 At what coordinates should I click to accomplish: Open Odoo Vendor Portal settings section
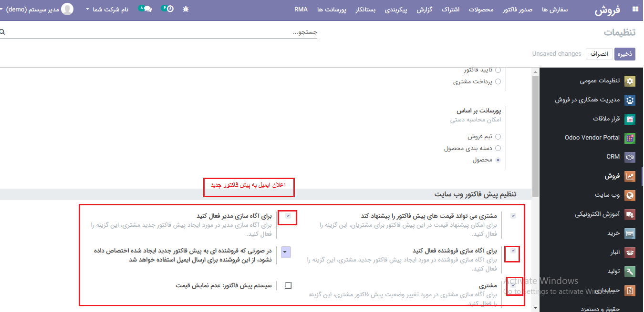[592, 138]
